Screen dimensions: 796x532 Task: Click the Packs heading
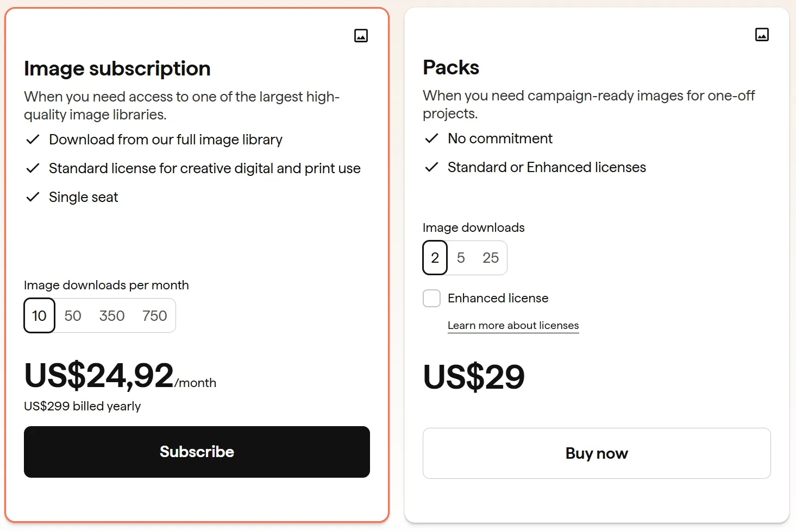(x=451, y=67)
